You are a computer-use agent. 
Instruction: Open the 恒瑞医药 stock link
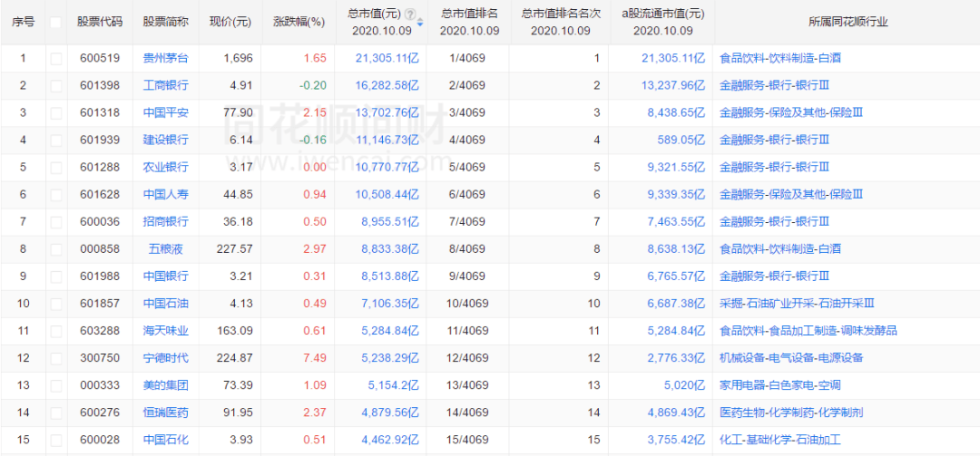pos(166,412)
